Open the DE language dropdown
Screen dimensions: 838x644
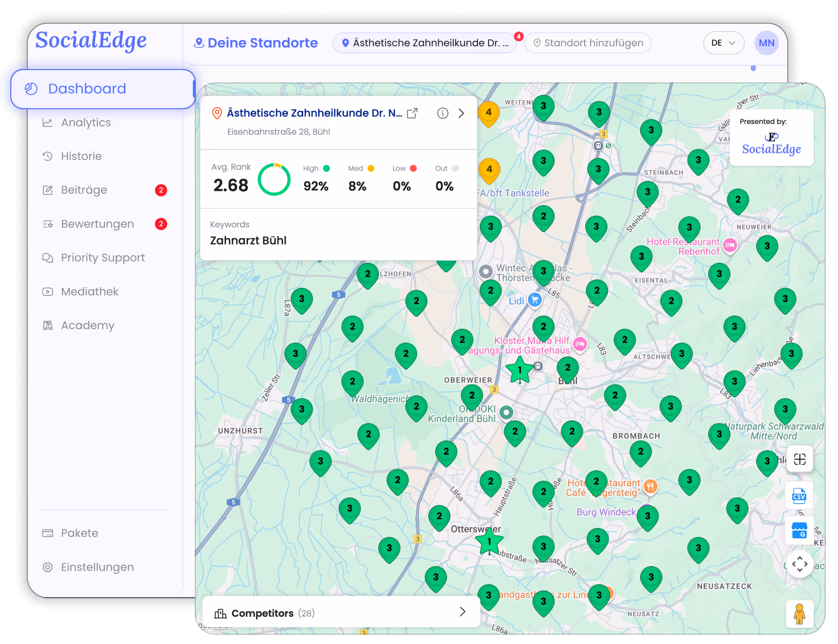723,43
